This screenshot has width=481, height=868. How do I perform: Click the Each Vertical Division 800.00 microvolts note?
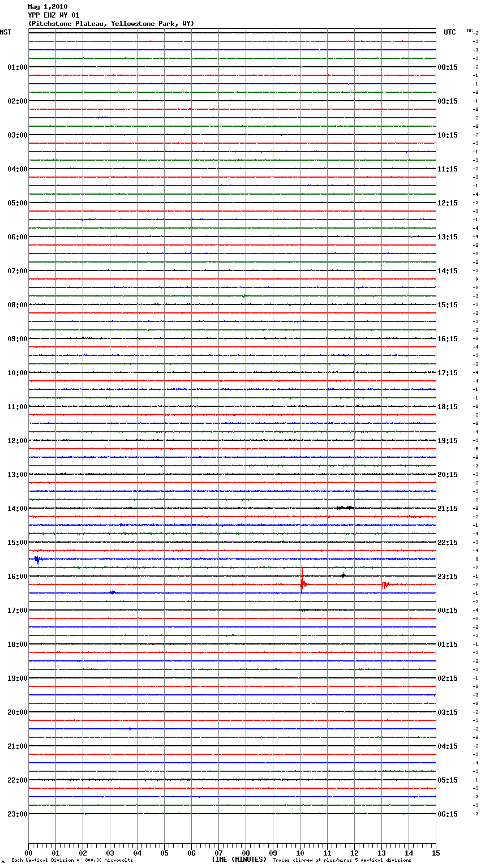(x=72, y=860)
